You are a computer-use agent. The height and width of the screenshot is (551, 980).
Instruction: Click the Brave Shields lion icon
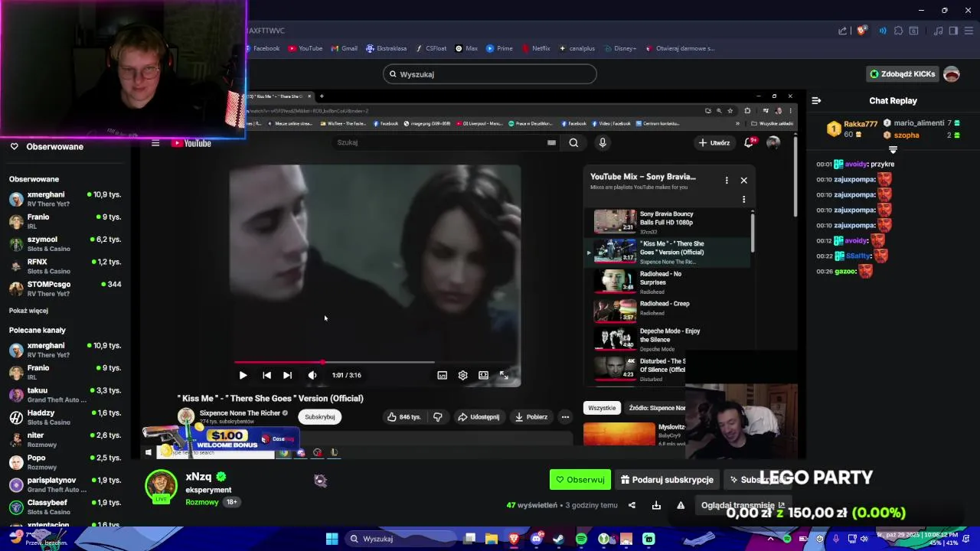pos(862,31)
